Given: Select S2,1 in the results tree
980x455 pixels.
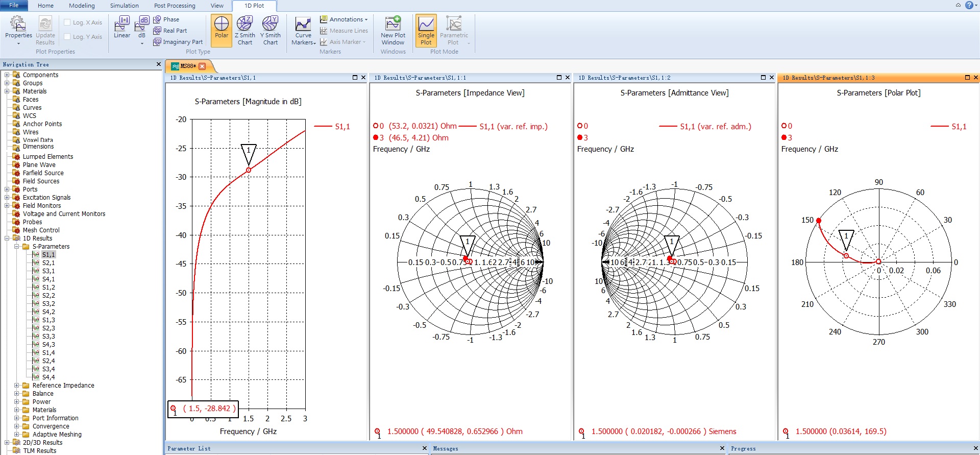Looking at the screenshot, I should [48, 263].
